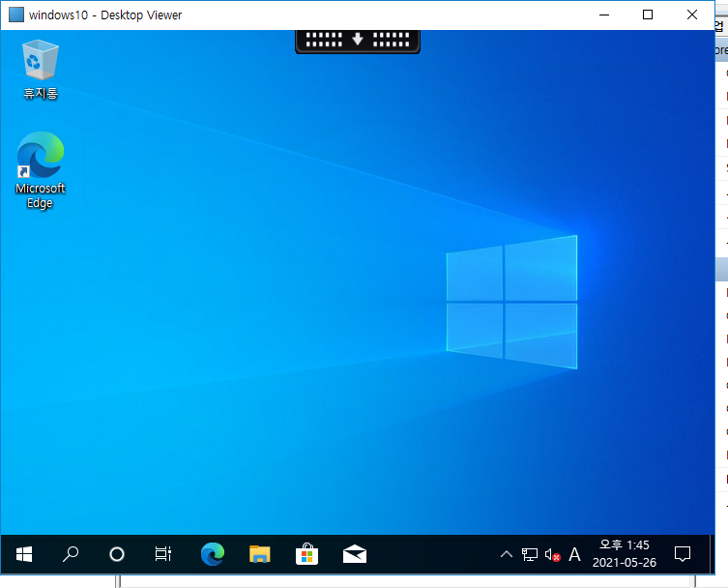The height and width of the screenshot is (588, 728).
Task: Click the windows10 Desktop Viewer window icon
Action: tap(16, 15)
